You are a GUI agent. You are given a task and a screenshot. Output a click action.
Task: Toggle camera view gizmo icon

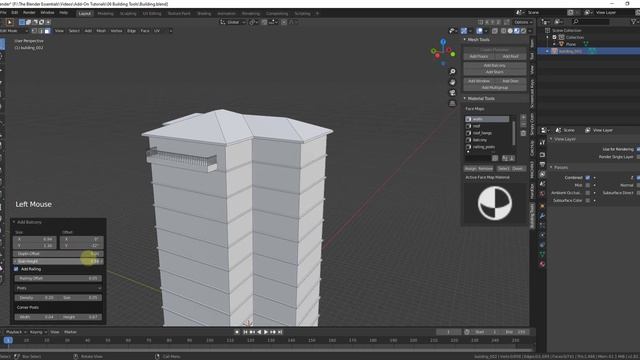click(x=452, y=93)
